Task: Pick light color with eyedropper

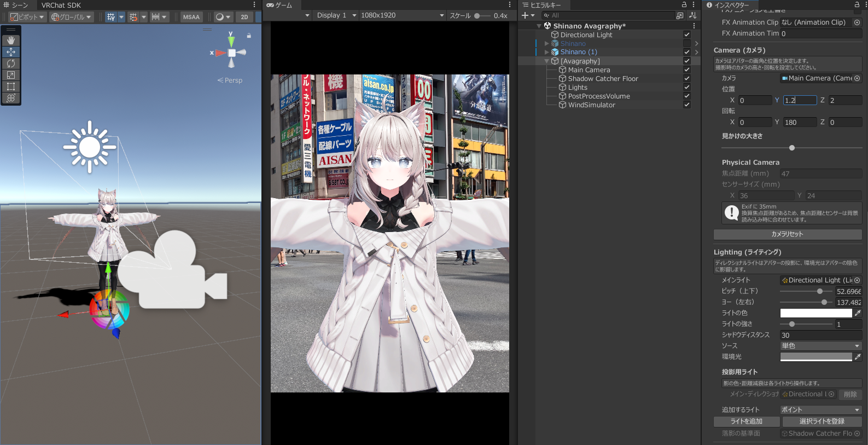Action: (x=858, y=313)
